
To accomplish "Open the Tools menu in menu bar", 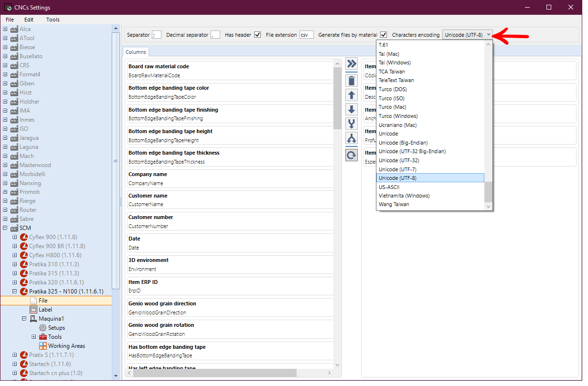I will (53, 20).
